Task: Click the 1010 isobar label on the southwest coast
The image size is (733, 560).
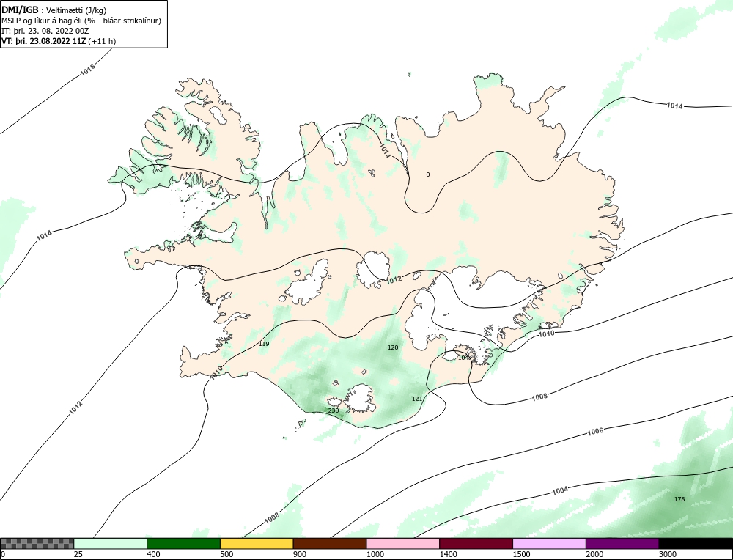Action: point(216,372)
